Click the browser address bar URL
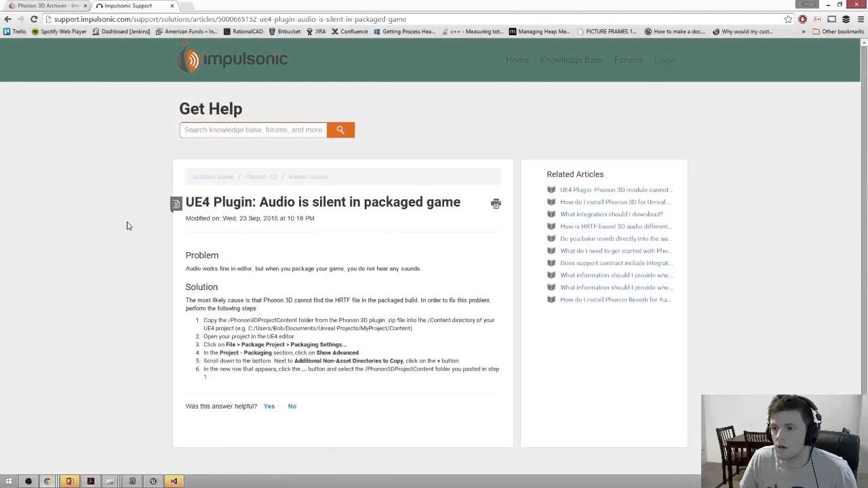The width and height of the screenshot is (868, 488). (231, 19)
